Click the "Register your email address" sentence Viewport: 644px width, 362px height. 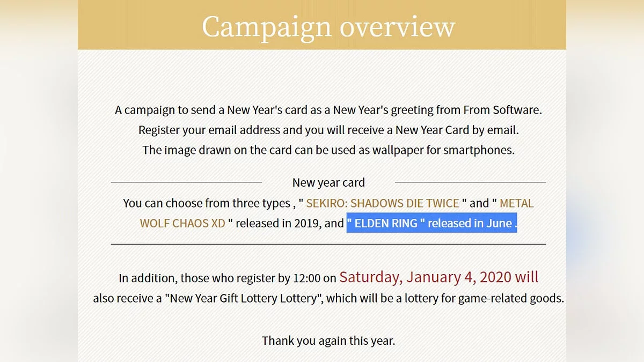pyautogui.click(x=215, y=130)
